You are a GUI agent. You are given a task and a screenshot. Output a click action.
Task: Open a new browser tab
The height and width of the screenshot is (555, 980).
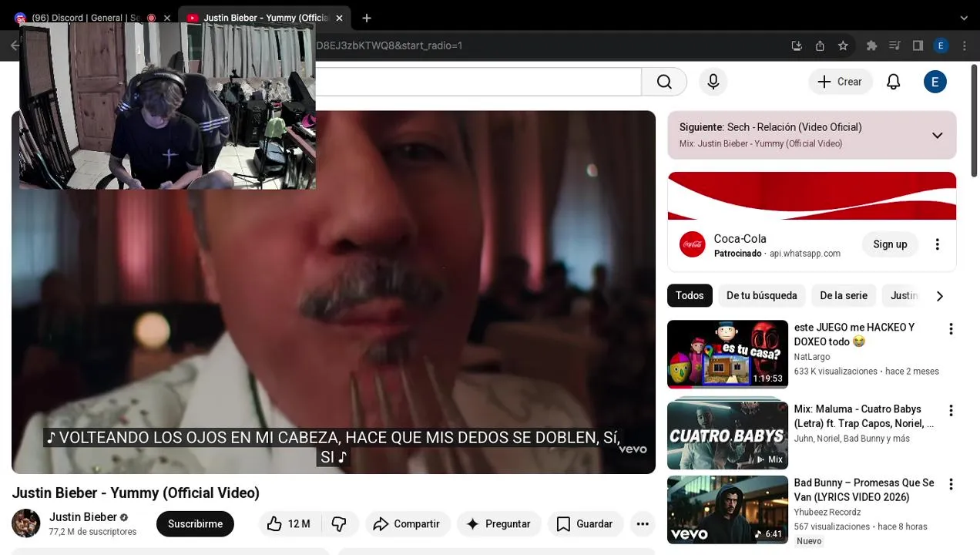367,18
